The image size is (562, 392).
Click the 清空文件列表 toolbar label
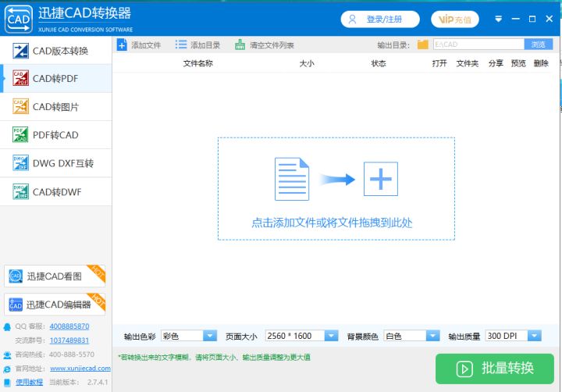(x=272, y=45)
